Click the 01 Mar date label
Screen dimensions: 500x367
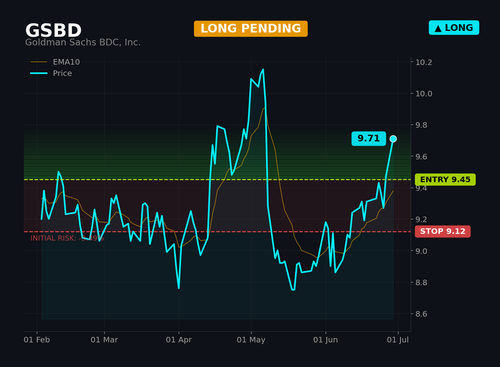(x=104, y=340)
